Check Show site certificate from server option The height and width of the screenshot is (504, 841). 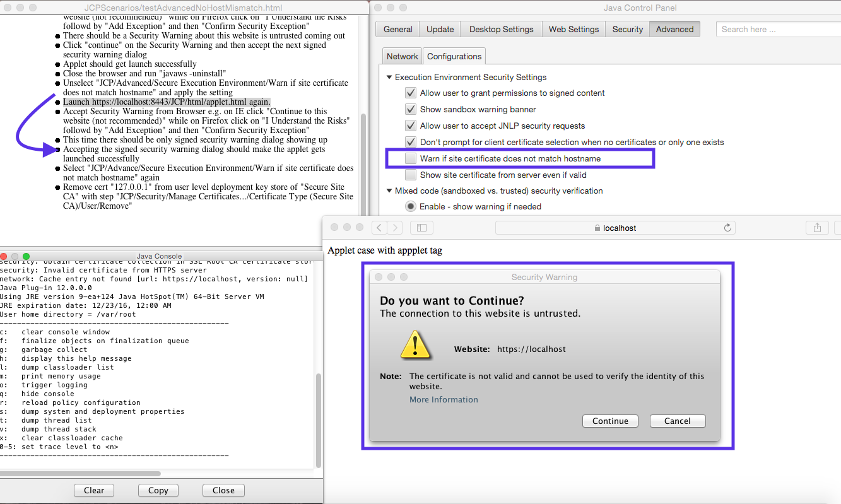411,175
